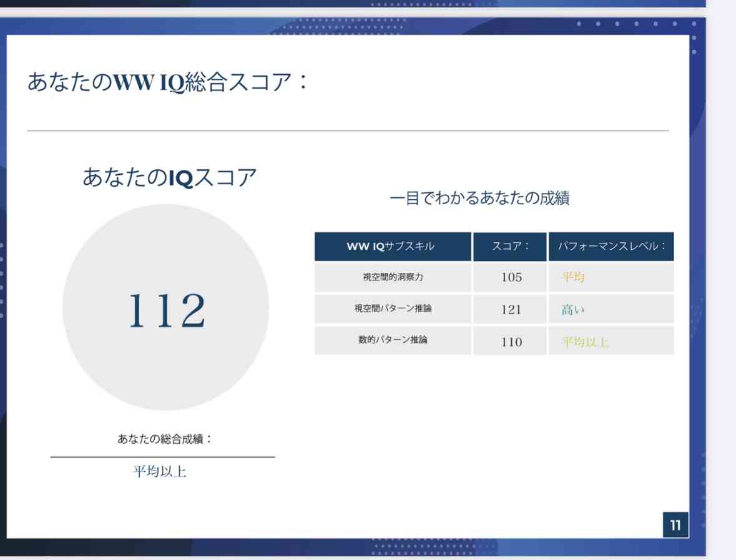Click 平均以上 in the 数的パターン推論 row

tap(585, 341)
